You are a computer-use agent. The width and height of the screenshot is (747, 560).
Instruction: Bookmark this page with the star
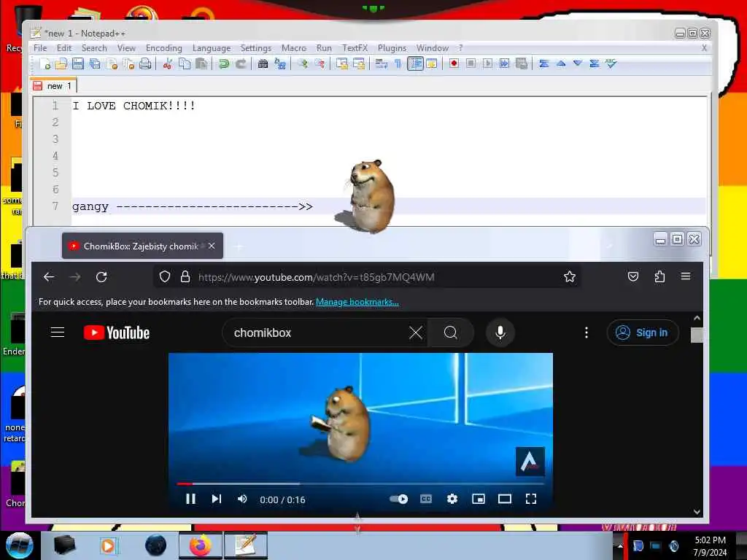(569, 276)
